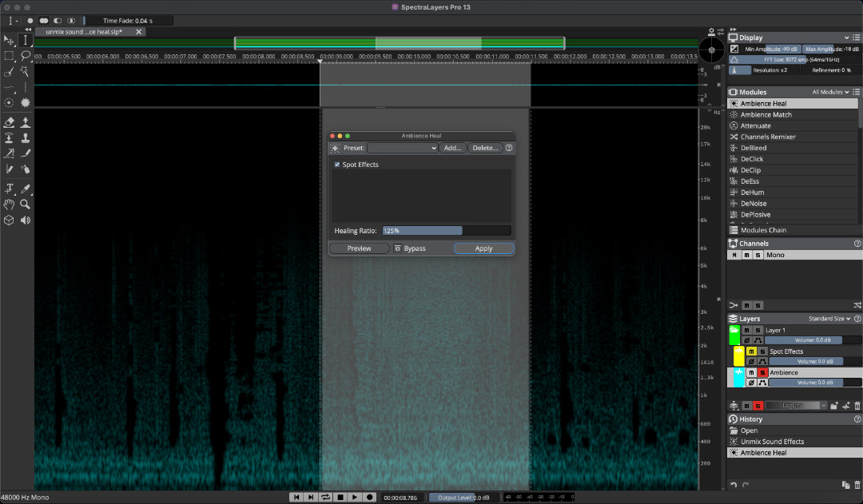The width and height of the screenshot is (863, 504).
Task: Collapse left toolbox with double arrows
Action: [28, 30]
